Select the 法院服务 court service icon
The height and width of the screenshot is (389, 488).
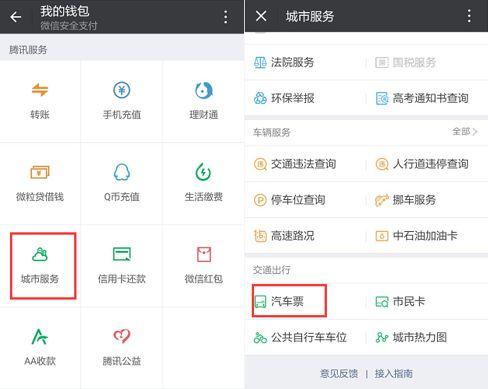260,62
